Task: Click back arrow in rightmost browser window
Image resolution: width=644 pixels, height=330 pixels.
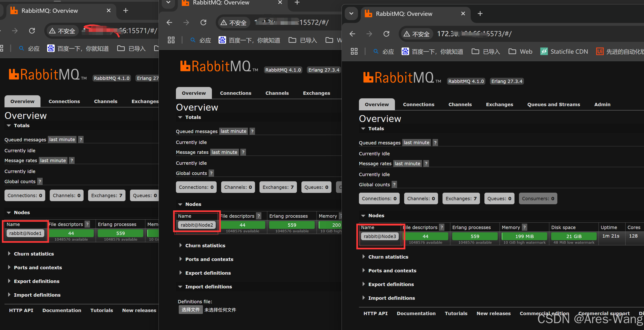Action: (x=352, y=34)
